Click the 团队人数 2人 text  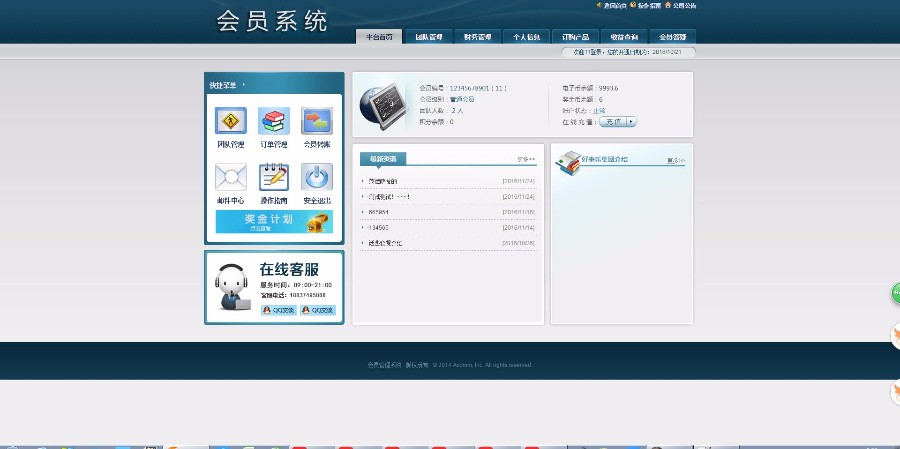pyautogui.click(x=441, y=110)
